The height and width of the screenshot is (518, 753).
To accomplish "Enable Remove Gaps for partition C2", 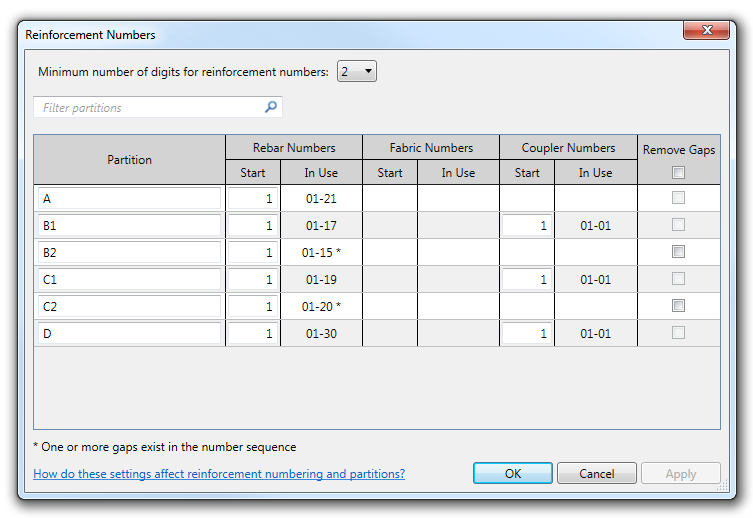I will click(x=679, y=306).
